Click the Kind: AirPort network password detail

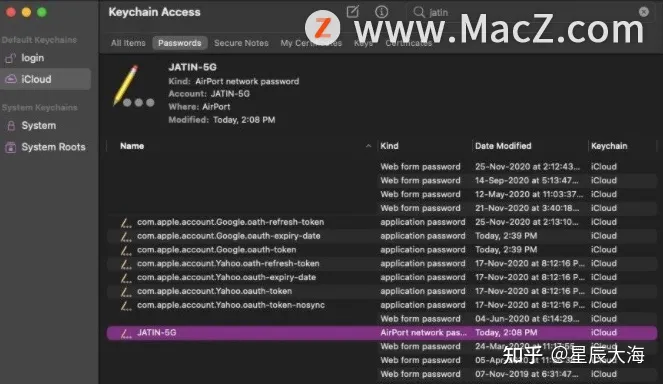pyautogui.click(x=234, y=81)
